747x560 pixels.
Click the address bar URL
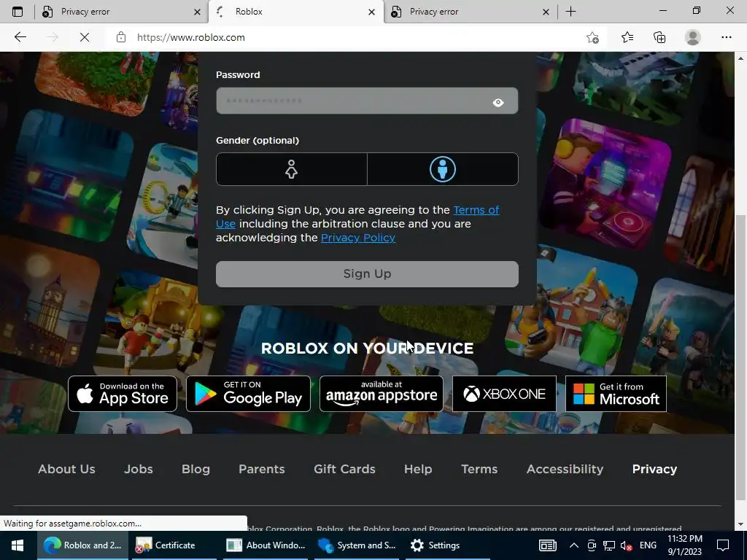click(x=191, y=37)
